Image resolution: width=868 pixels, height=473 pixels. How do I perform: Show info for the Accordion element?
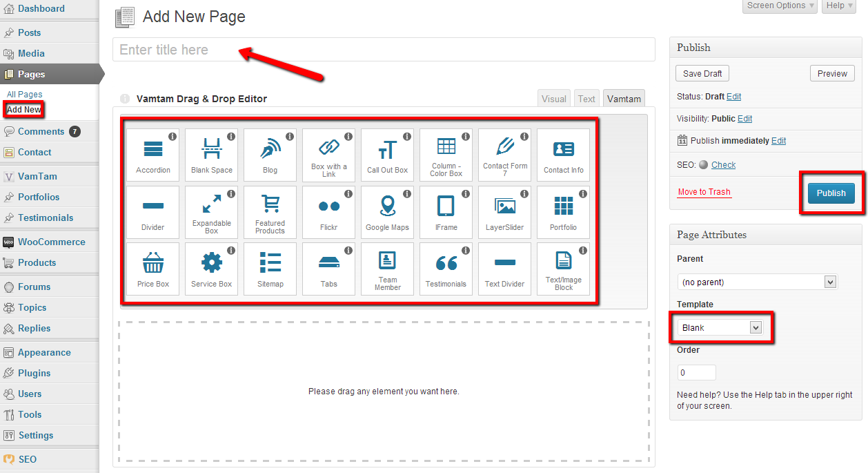tap(172, 137)
